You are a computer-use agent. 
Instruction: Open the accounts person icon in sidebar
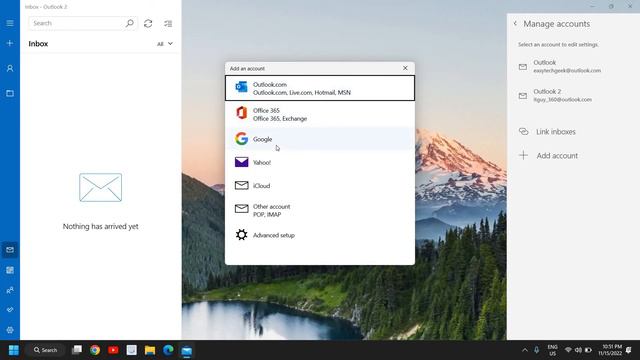[10, 69]
